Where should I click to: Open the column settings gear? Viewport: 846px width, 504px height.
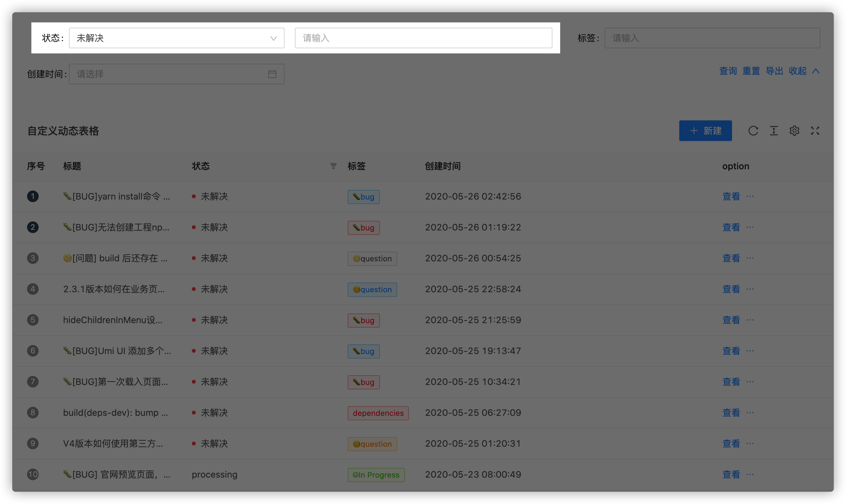pos(794,131)
